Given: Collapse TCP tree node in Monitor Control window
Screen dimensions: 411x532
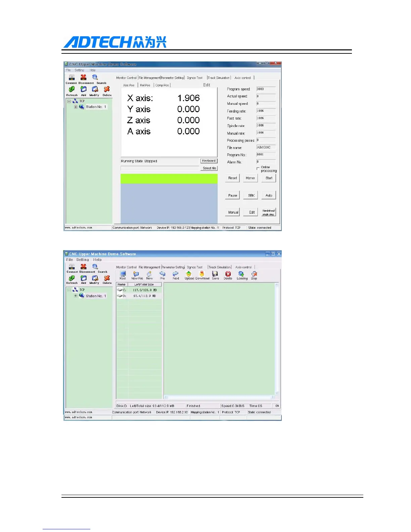Looking at the screenshot, I should click(69, 101).
